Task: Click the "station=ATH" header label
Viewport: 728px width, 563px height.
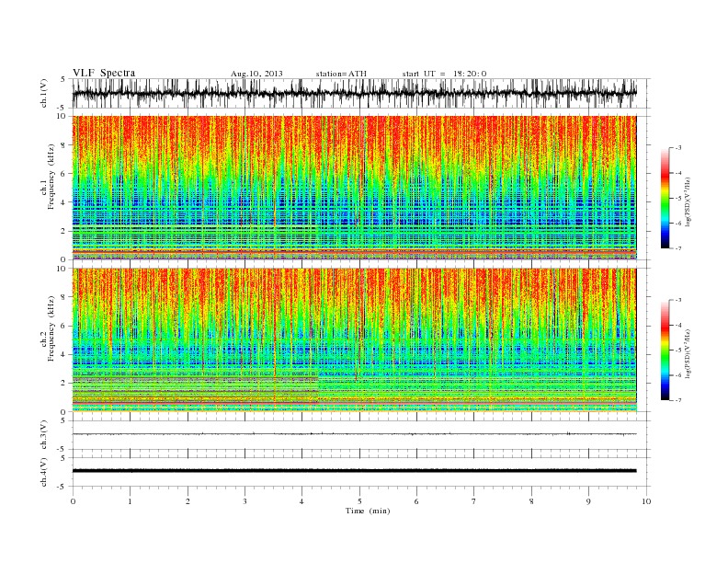Action: click(341, 74)
